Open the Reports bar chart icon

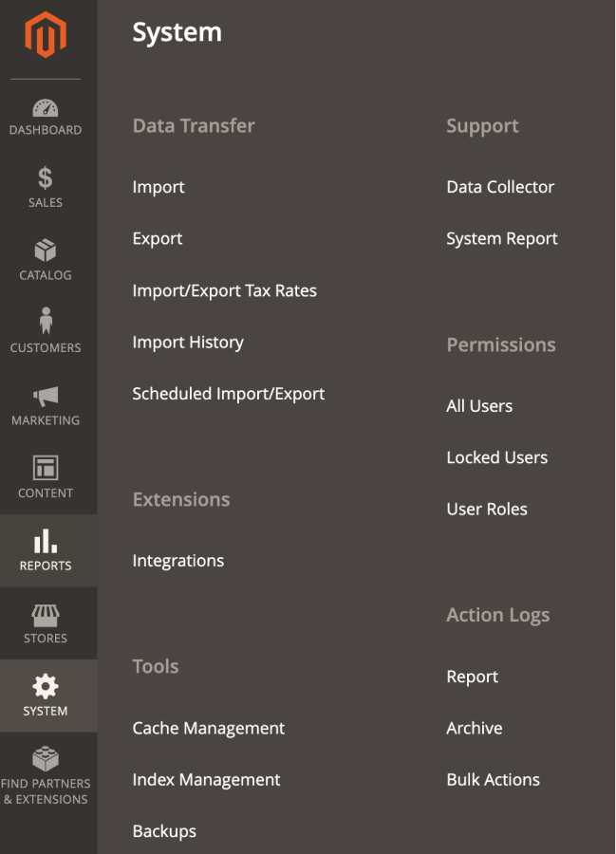(46, 541)
